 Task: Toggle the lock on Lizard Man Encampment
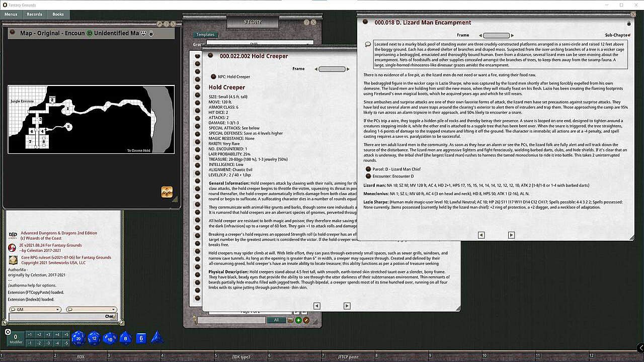click(628, 23)
